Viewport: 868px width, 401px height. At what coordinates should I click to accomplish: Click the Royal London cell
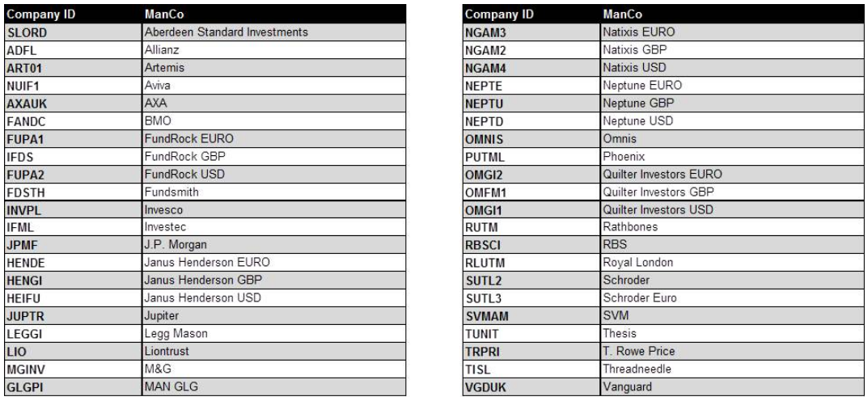tap(732, 263)
